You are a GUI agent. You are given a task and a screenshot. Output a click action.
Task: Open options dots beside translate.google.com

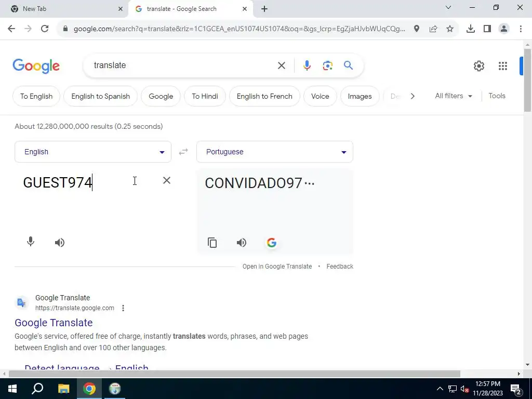(x=123, y=308)
